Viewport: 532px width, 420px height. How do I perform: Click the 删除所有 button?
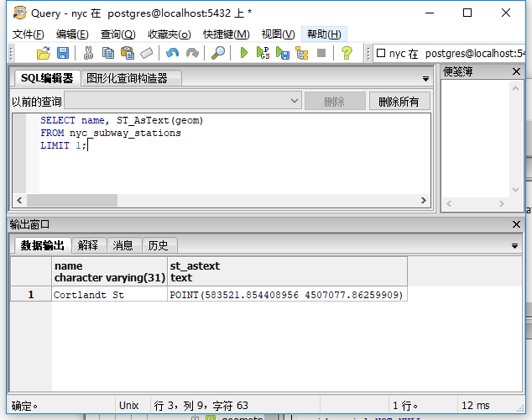399,101
